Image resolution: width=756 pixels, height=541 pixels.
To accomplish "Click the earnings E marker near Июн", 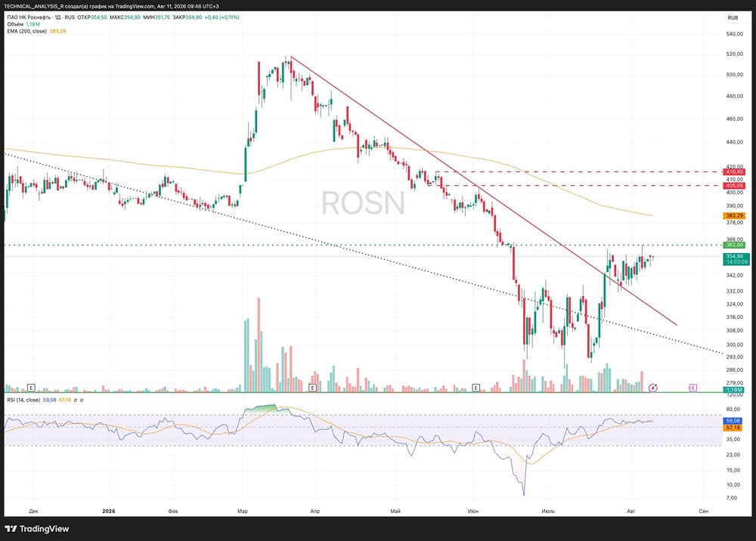I will [476, 388].
